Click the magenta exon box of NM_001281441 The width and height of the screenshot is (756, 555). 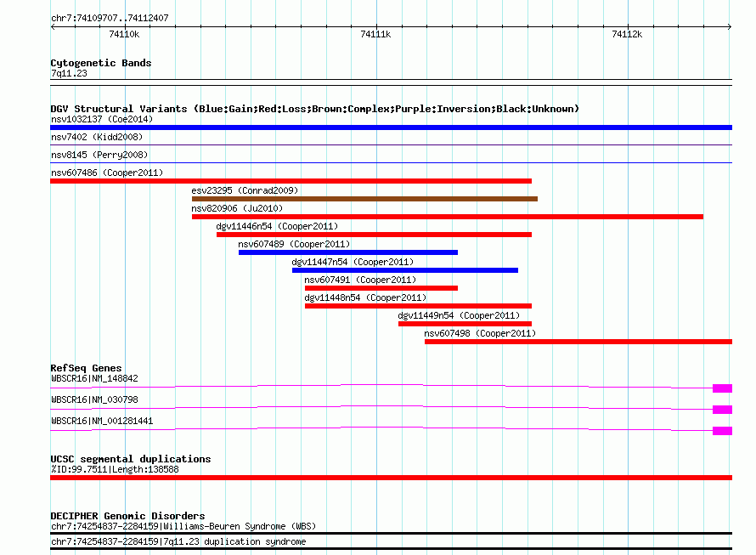pos(722,431)
